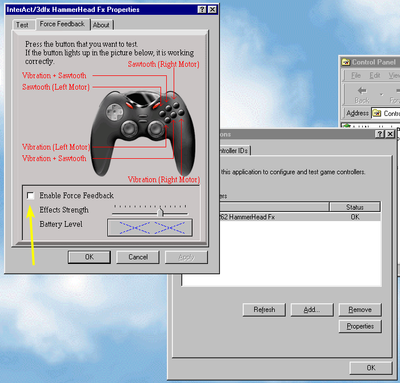Click the Refresh button in Game Controllers window
Viewport: 400px width, 383px height.
point(264,310)
